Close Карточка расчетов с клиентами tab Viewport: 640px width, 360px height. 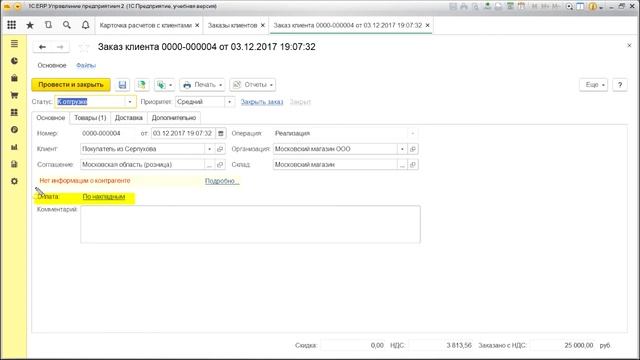click(197, 25)
